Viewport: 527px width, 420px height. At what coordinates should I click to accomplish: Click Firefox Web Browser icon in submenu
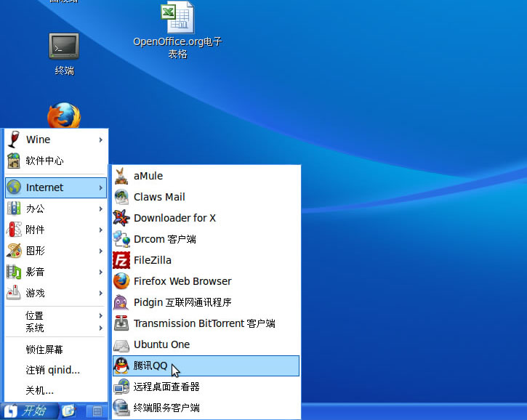tap(121, 281)
